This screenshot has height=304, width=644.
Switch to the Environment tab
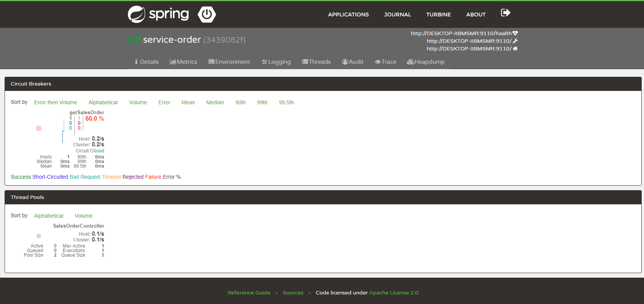[229, 62]
